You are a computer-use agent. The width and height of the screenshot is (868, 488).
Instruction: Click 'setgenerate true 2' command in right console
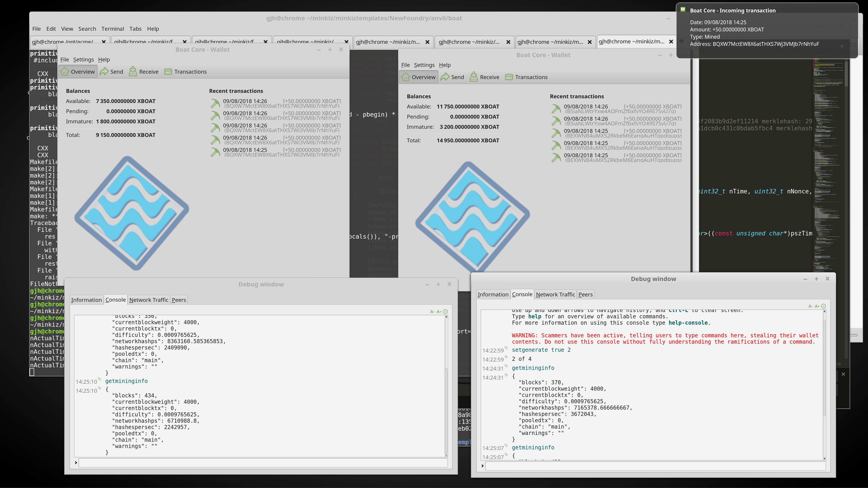541,350
